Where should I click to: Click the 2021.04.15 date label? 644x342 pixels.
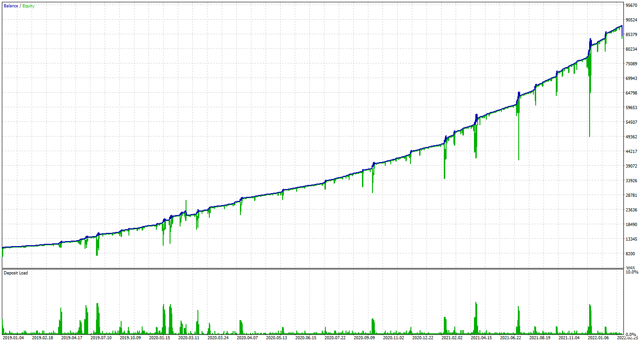click(482, 338)
